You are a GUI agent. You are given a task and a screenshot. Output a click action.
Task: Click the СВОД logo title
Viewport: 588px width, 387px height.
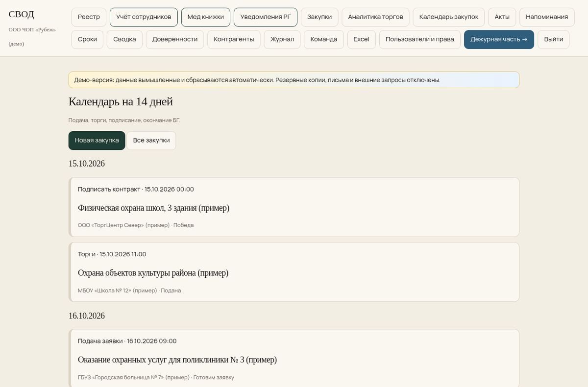pyautogui.click(x=22, y=14)
